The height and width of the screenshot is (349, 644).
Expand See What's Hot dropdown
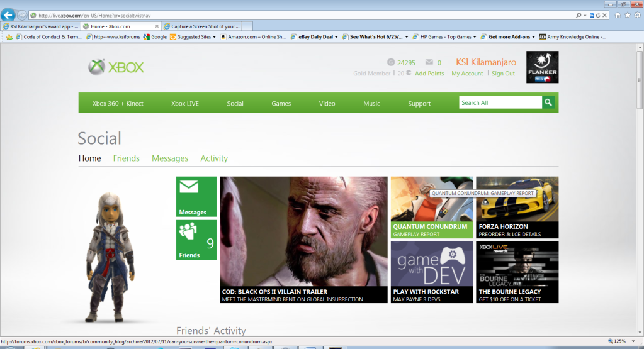point(407,37)
